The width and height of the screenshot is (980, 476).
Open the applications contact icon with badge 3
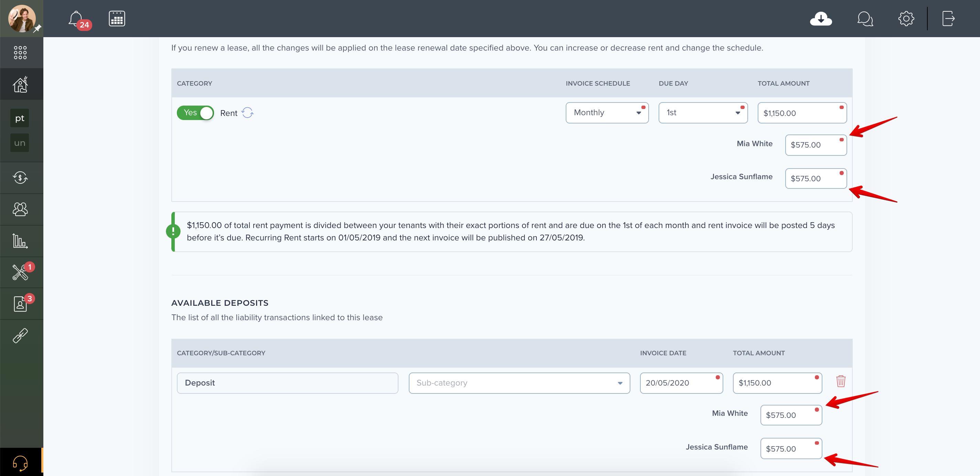20,304
